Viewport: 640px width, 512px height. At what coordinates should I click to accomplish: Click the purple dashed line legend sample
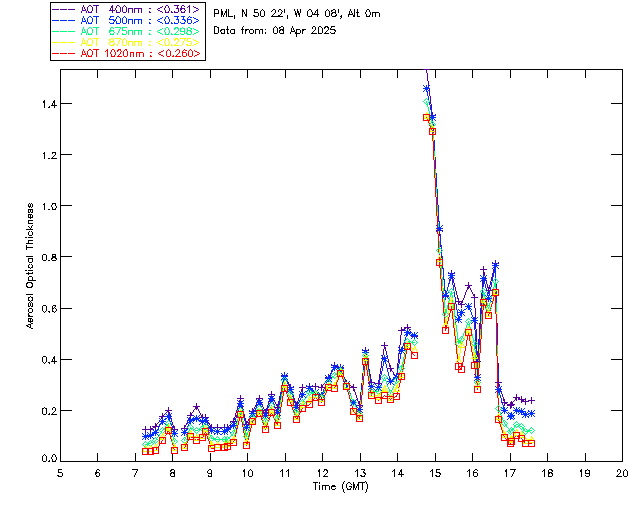pyautogui.click(x=64, y=9)
